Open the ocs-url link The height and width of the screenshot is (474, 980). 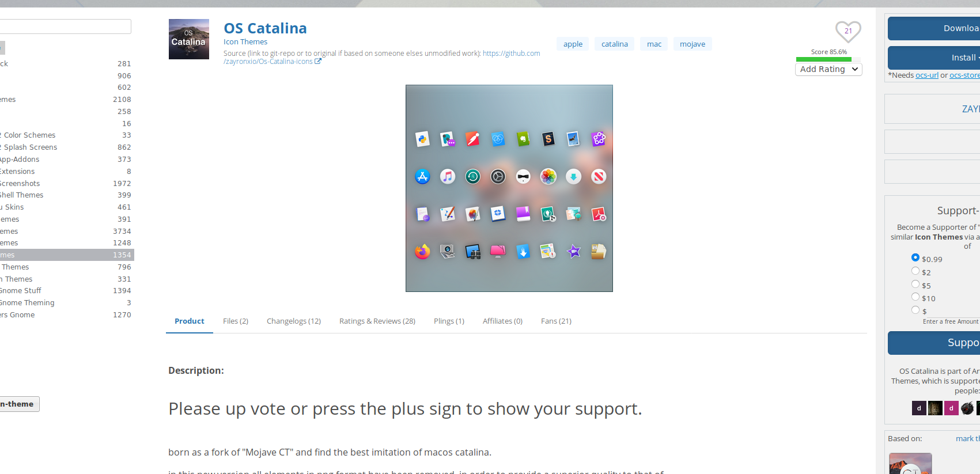pos(927,75)
